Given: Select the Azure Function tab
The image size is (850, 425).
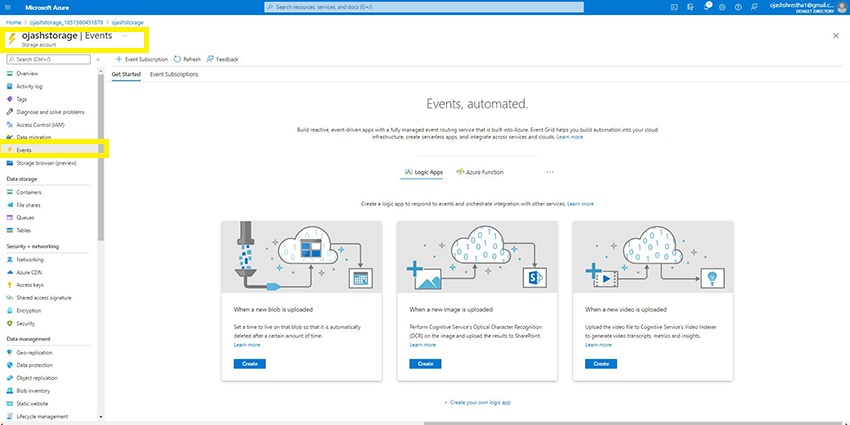Looking at the screenshot, I should (480, 172).
